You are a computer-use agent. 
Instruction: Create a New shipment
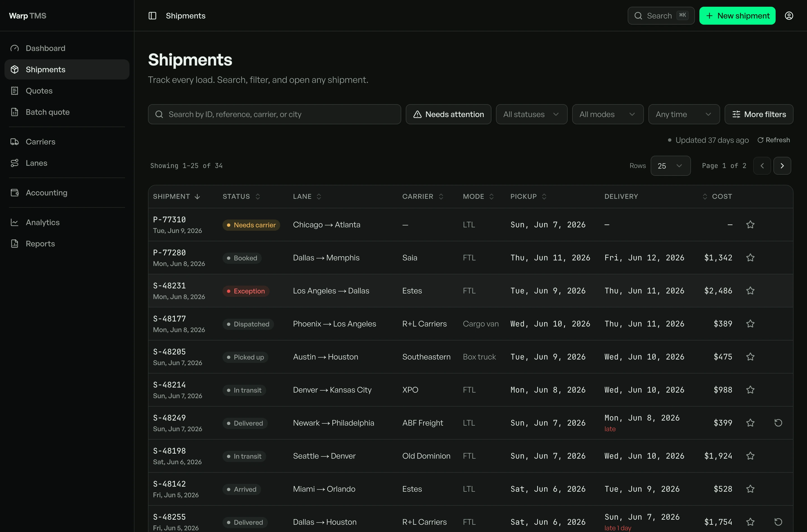737,16
